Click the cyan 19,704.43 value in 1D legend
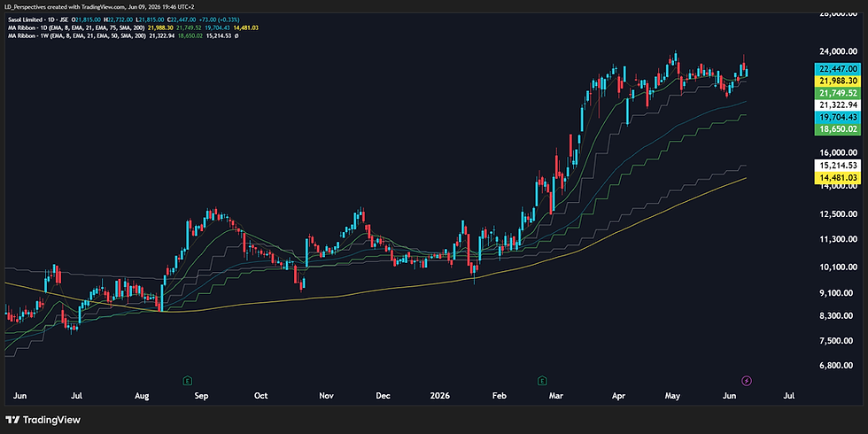 click(218, 27)
